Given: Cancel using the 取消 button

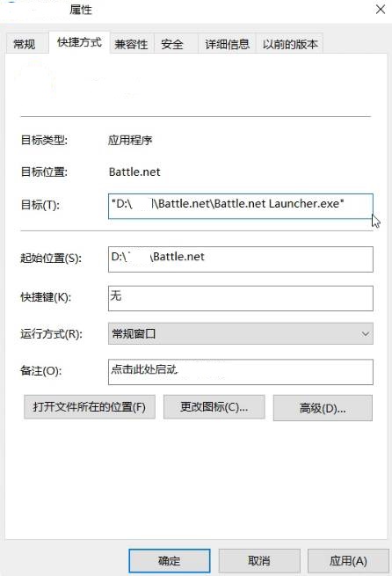Looking at the screenshot, I should [259, 560].
